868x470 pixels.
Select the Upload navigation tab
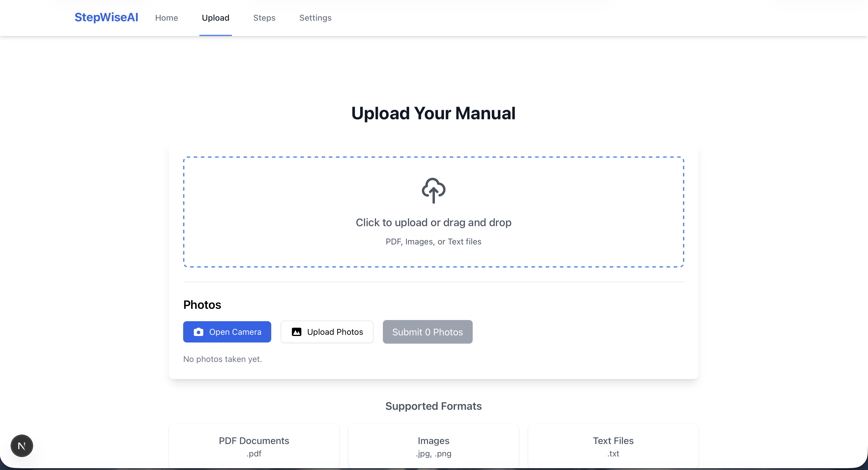[x=215, y=18]
